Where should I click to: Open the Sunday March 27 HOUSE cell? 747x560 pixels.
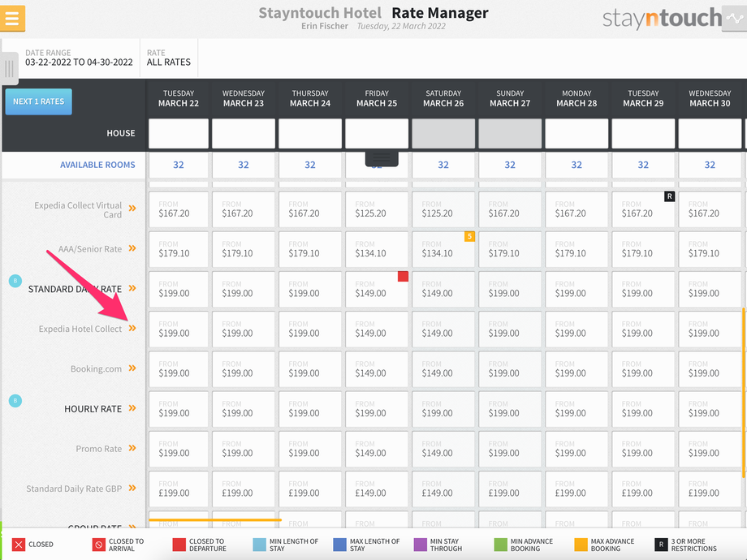tap(510, 133)
